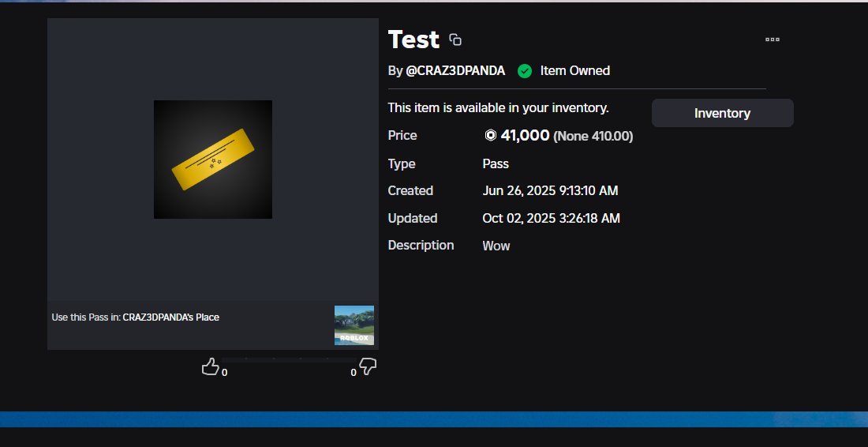Image resolution: width=868 pixels, height=447 pixels.
Task: Select the Item Owned label
Action: click(575, 71)
